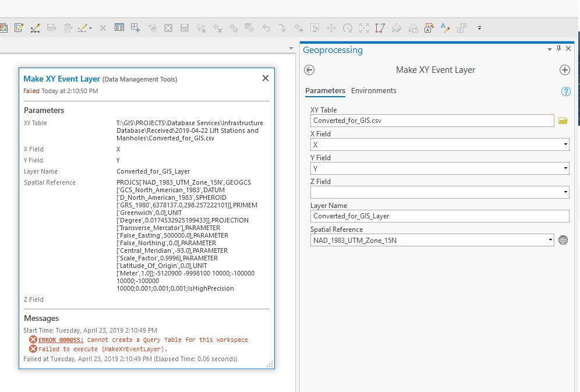Select the edit vertices pencil tool
Image resolution: width=580 pixels, height=392 pixels.
click(x=35, y=28)
